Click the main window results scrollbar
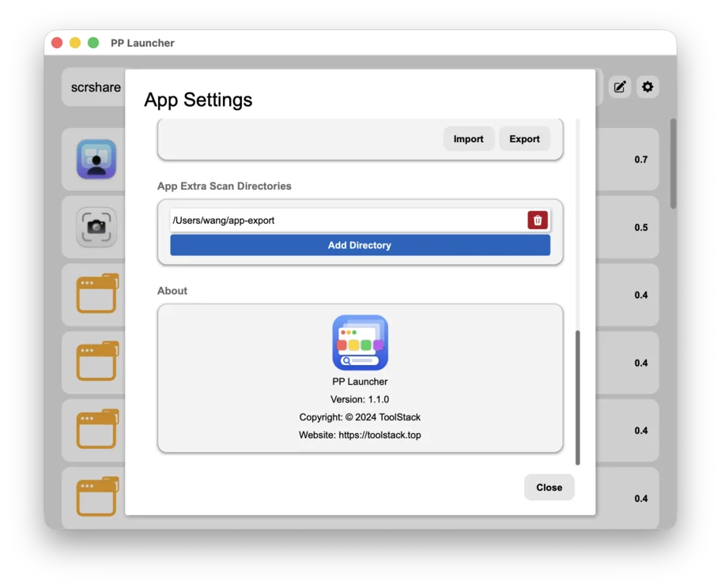The height and width of the screenshot is (588, 721). tap(673, 164)
